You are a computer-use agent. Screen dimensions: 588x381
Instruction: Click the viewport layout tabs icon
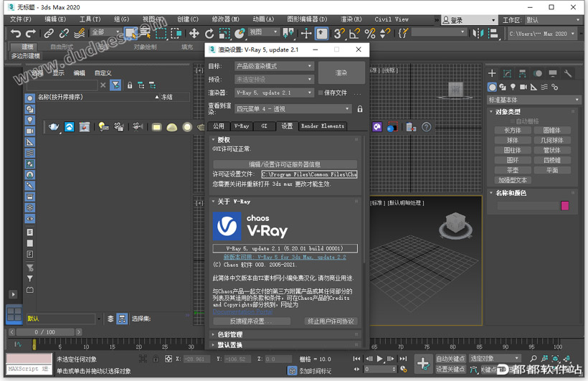[14, 314]
